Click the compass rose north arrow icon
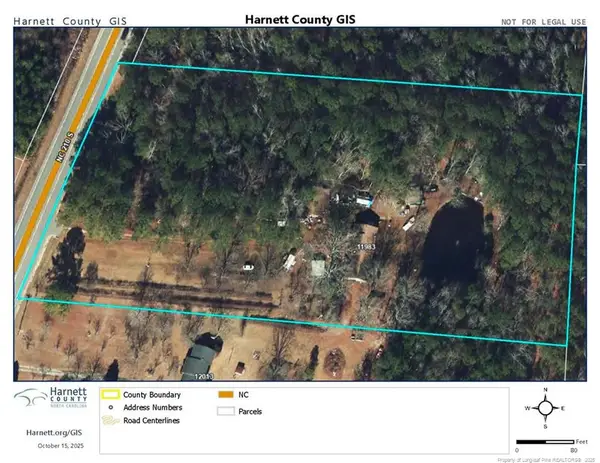This screenshot has height=463, width=600. tap(545, 407)
